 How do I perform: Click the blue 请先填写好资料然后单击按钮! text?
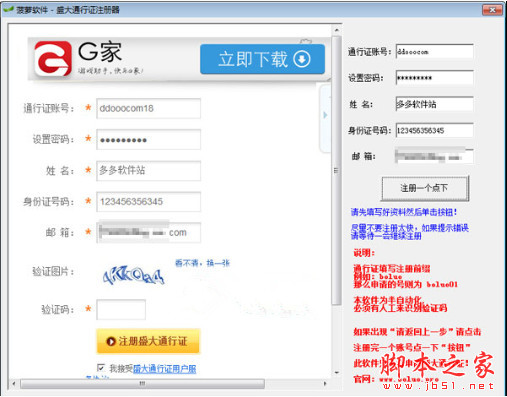tap(404, 212)
